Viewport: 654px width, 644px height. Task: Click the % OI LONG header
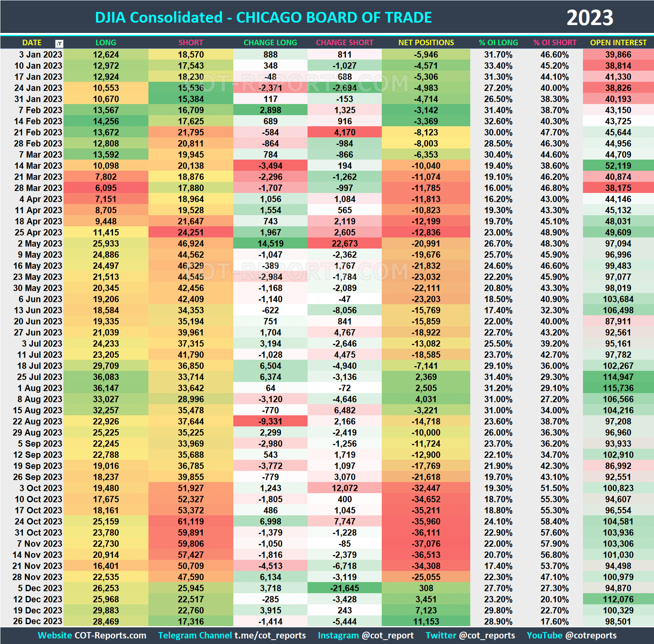[x=498, y=42]
